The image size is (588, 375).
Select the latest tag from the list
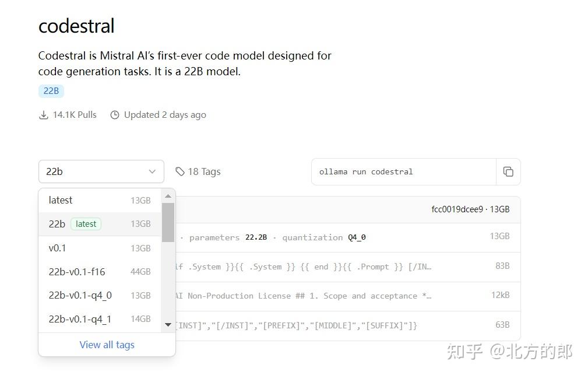(x=60, y=200)
